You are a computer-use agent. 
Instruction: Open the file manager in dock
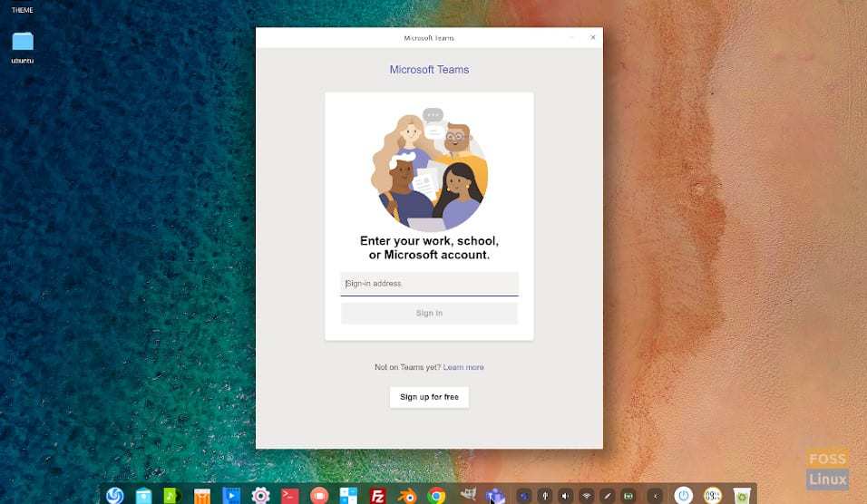144,495
